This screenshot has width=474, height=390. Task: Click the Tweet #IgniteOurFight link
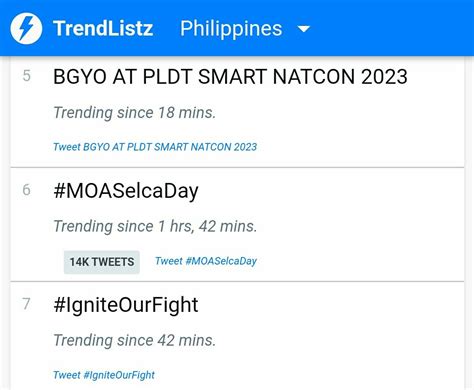[104, 375]
